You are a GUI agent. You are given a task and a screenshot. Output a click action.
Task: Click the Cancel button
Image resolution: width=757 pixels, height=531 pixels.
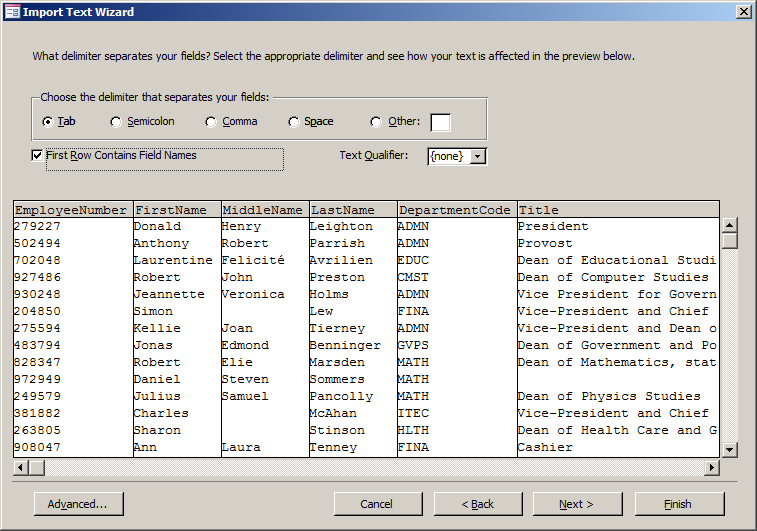click(x=378, y=504)
